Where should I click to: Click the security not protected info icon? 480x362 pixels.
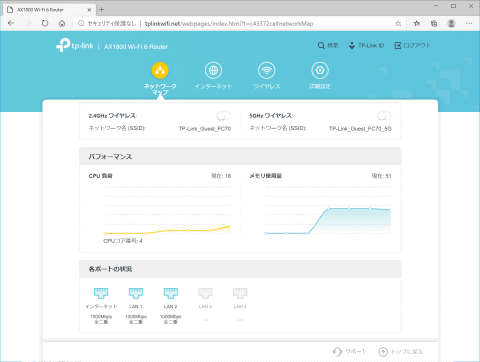point(81,23)
